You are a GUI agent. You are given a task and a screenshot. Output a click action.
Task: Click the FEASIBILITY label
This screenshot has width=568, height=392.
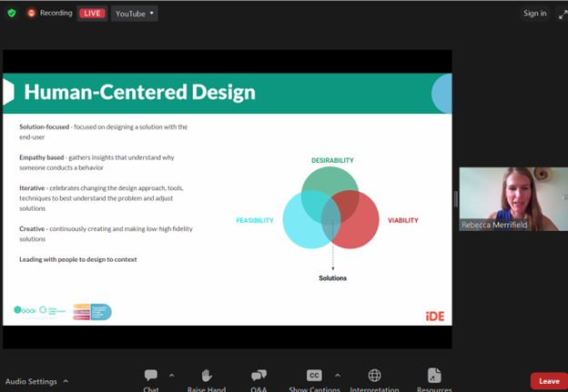click(255, 220)
